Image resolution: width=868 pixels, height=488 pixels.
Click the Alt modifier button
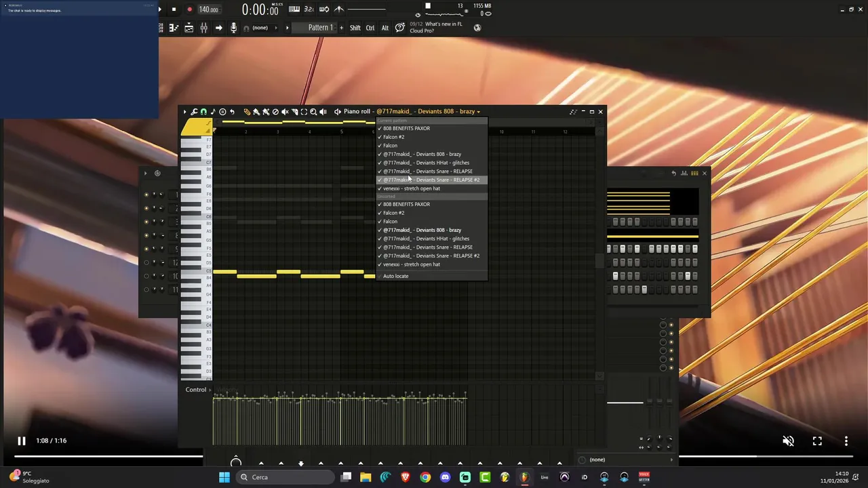pyautogui.click(x=385, y=28)
